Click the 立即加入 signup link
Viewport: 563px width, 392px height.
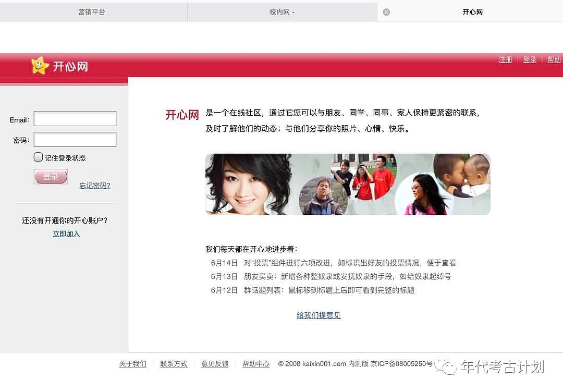click(x=66, y=234)
